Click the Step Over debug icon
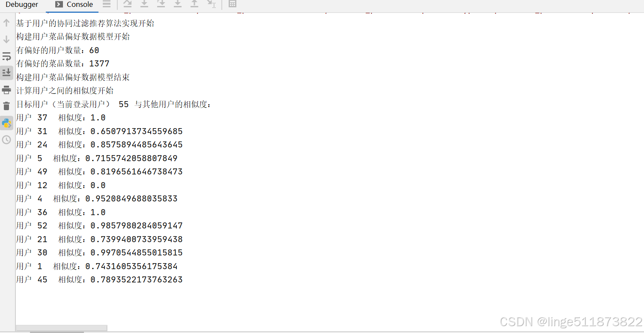 [128, 4]
